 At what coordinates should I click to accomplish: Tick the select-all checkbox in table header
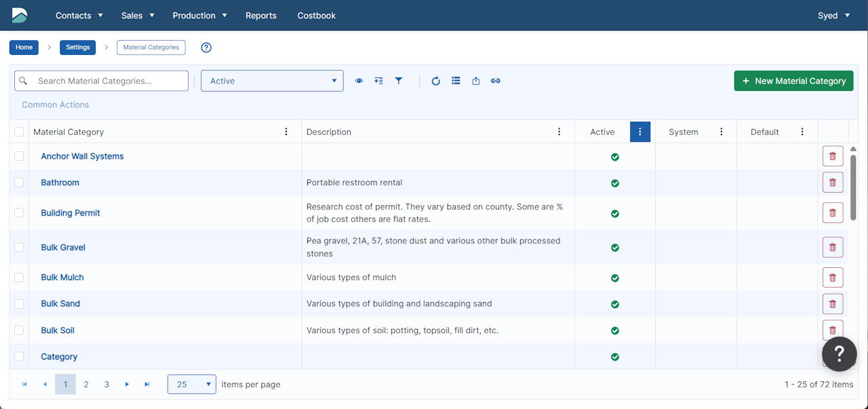pyautogui.click(x=19, y=132)
